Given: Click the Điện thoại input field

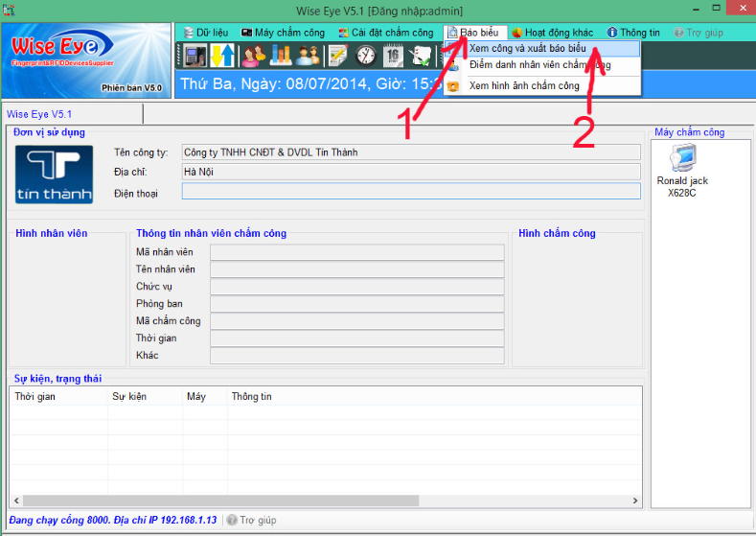Looking at the screenshot, I should (x=411, y=191).
